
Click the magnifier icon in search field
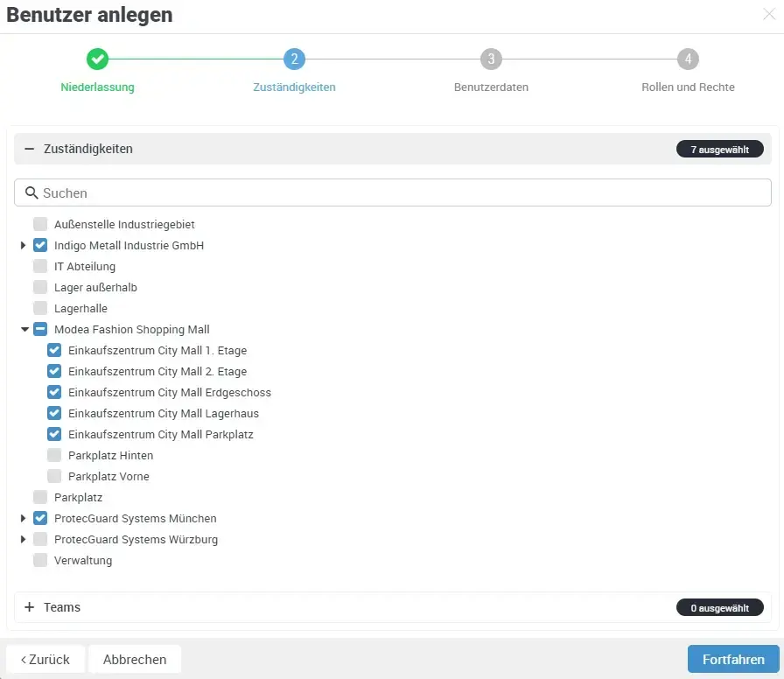[31, 192]
